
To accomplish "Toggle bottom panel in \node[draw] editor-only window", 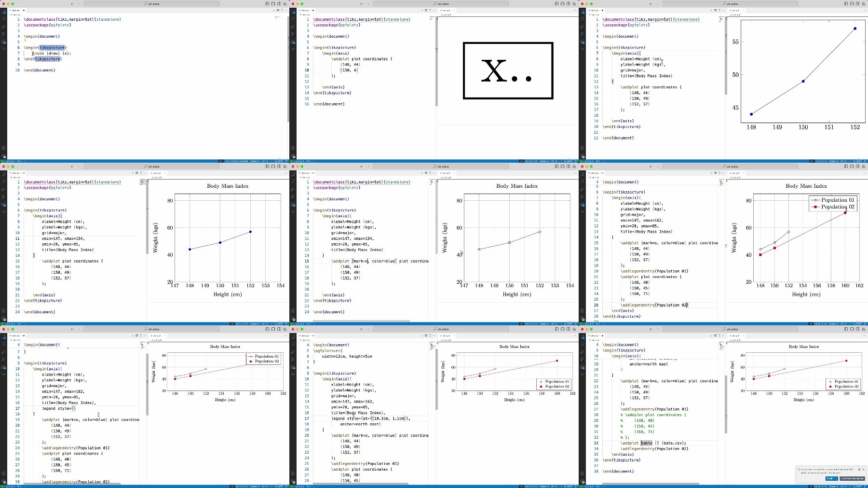I will (273, 4).
